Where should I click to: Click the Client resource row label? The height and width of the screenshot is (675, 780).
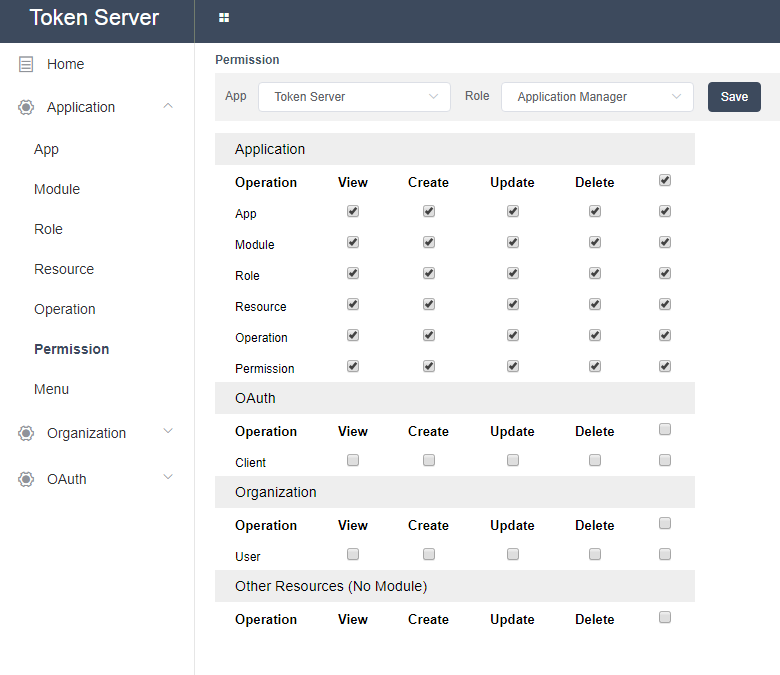(x=250, y=463)
